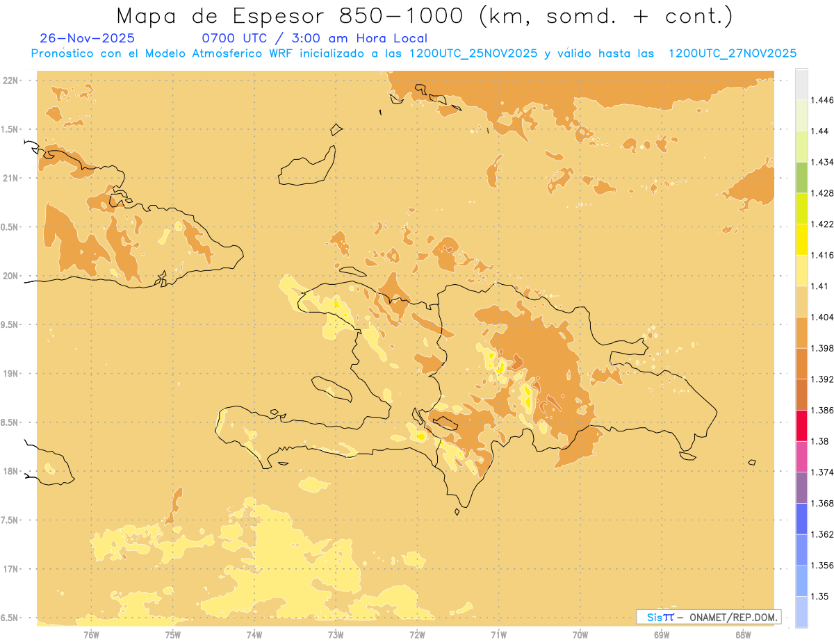Click the legend value "1.356"
The height and width of the screenshot is (644, 834).
click(x=821, y=565)
